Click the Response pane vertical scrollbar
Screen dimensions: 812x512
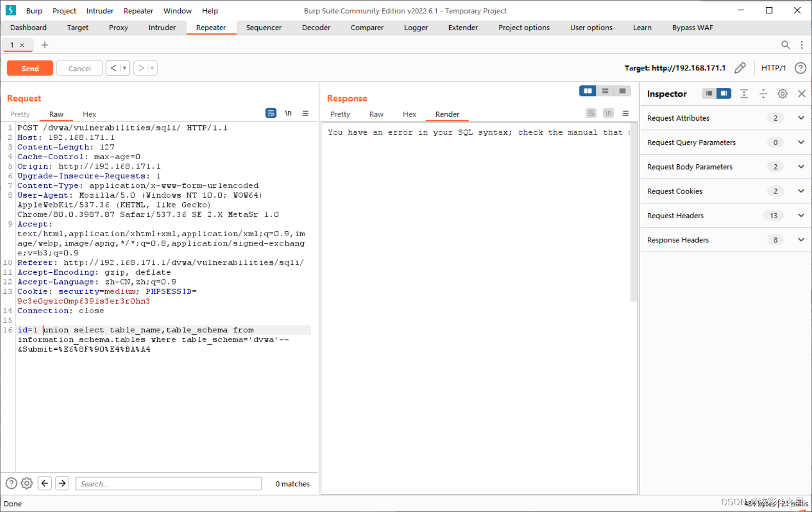pos(633,212)
